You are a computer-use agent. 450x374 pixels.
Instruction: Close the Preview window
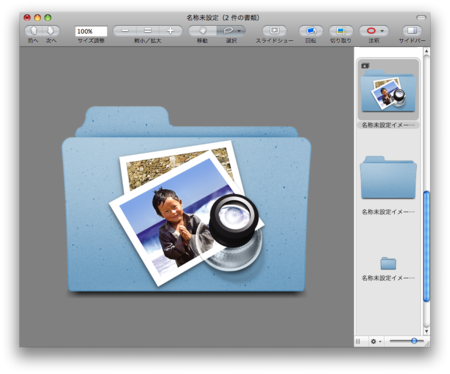coord(27,18)
